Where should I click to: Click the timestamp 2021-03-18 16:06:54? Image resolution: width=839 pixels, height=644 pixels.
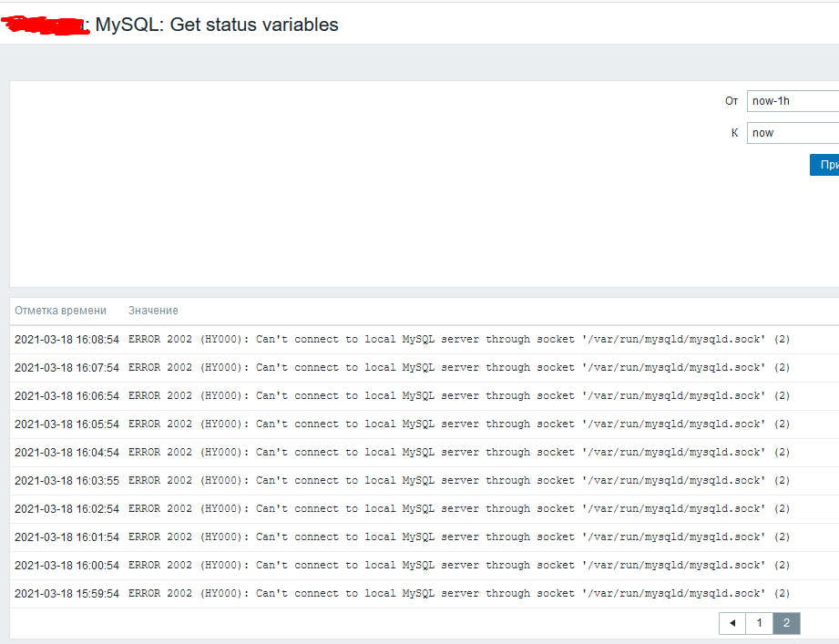67,396
